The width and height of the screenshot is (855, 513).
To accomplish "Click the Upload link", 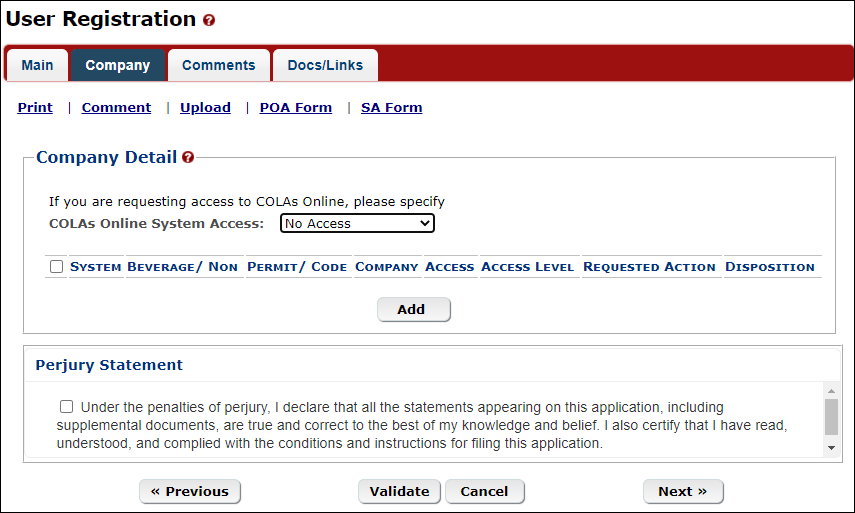I will pyautogui.click(x=205, y=108).
